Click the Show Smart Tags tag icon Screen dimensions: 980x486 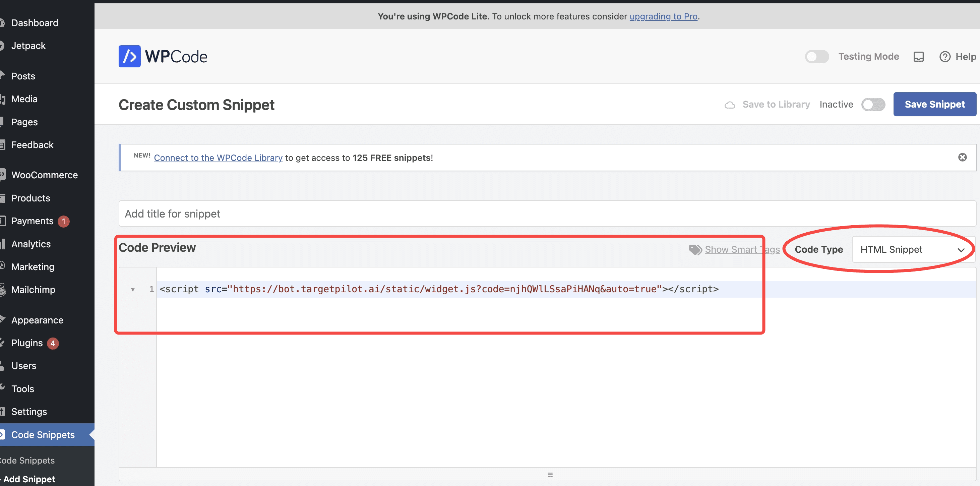(x=696, y=249)
